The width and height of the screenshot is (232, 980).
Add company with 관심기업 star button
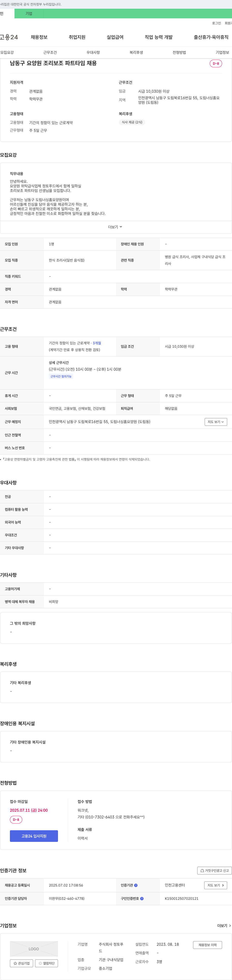(21, 963)
